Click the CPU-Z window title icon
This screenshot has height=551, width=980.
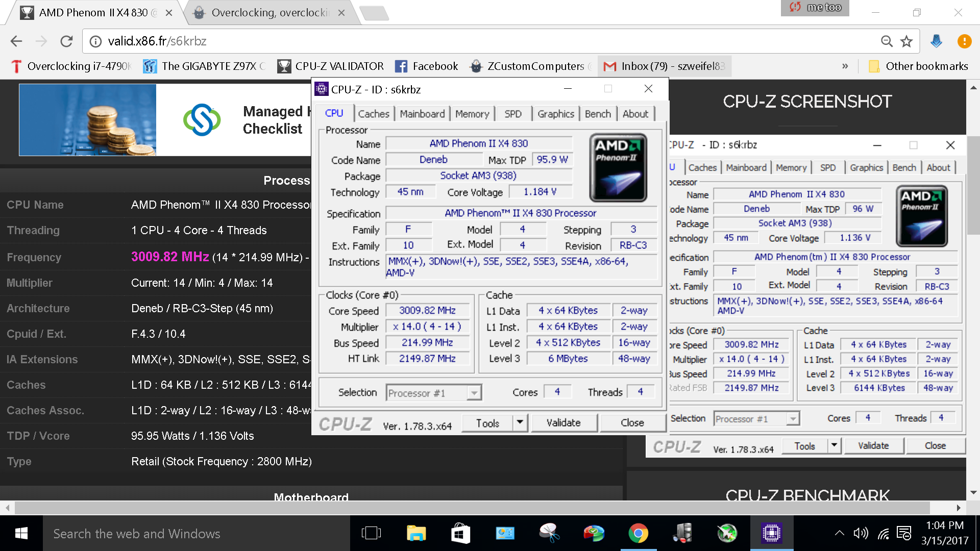point(321,89)
